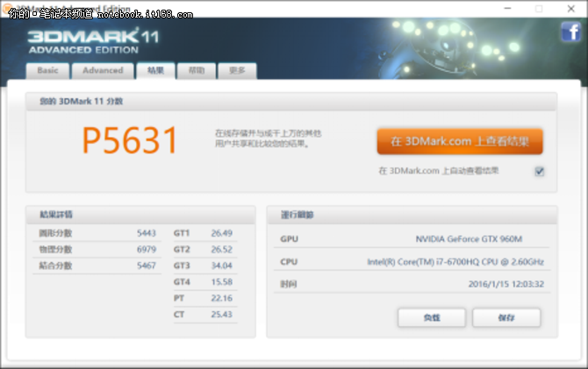588x369 pixels.
Task: Maximize the 3DMark window
Action: (x=539, y=8)
